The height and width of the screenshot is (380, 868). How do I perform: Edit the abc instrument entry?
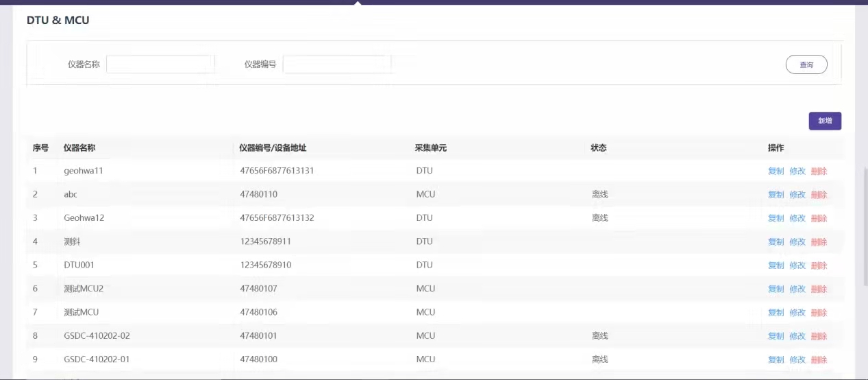pos(797,195)
